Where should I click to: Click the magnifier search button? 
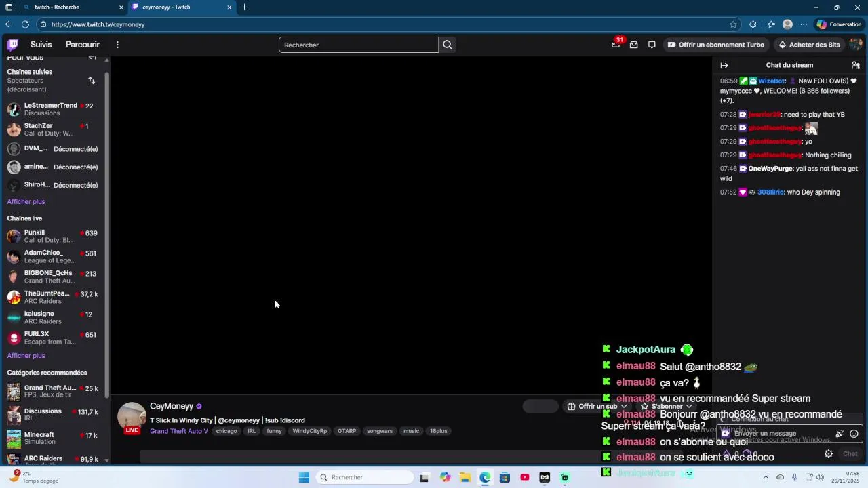click(x=448, y=45)
